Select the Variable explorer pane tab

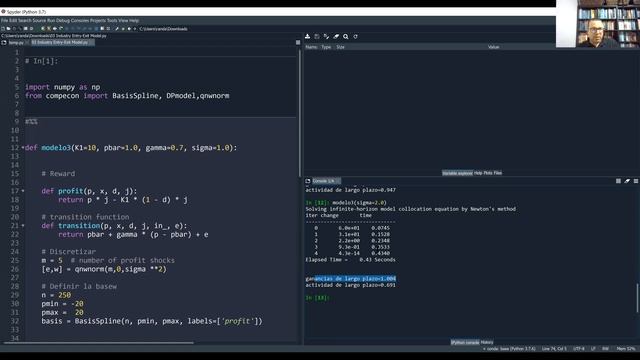(457, 173)
